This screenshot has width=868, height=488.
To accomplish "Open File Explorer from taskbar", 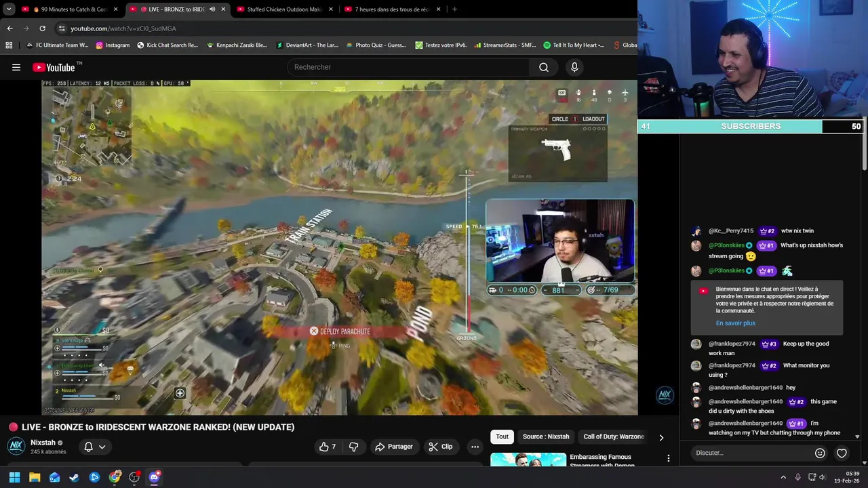I will pos(35,477).
